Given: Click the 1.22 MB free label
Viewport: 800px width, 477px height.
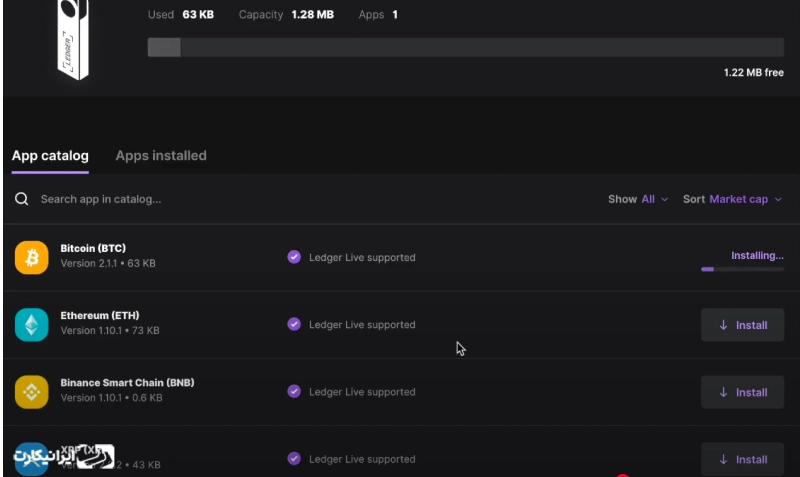Looking at the screenshot, I should 754,72.
